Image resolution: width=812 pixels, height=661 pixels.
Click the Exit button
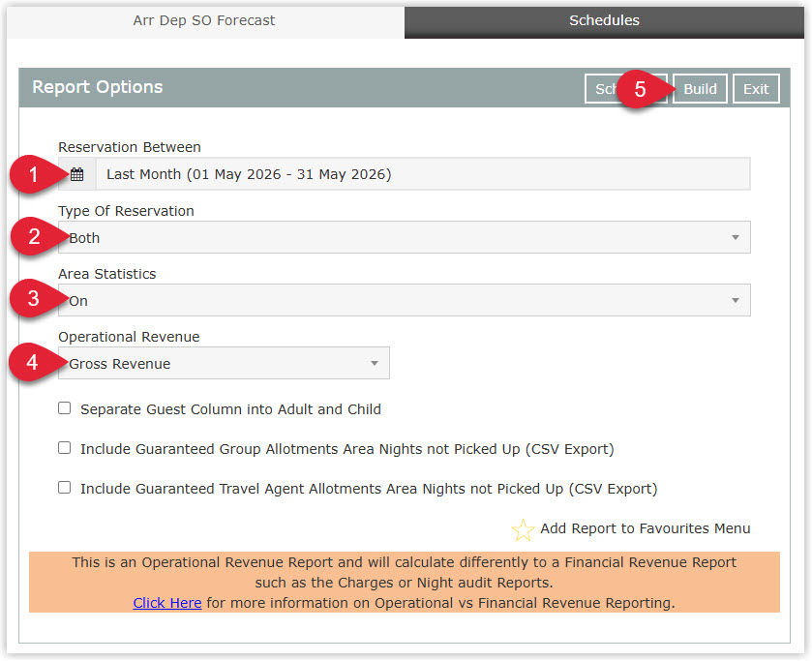tap(756, 89)
